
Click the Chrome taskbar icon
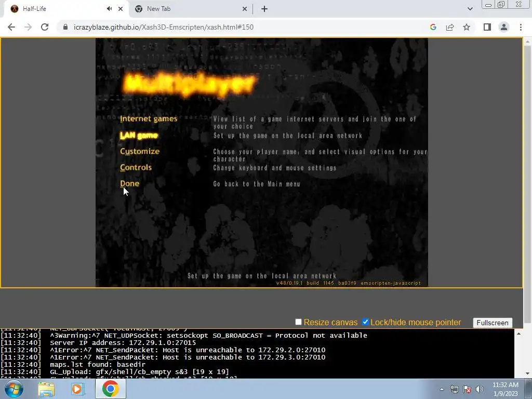[x=110, y=389]
